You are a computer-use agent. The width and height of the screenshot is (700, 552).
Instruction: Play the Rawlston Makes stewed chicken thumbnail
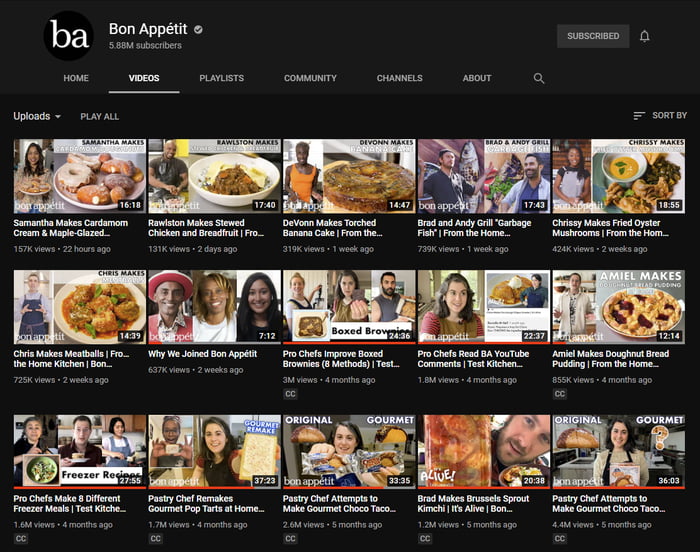point(214,176)
